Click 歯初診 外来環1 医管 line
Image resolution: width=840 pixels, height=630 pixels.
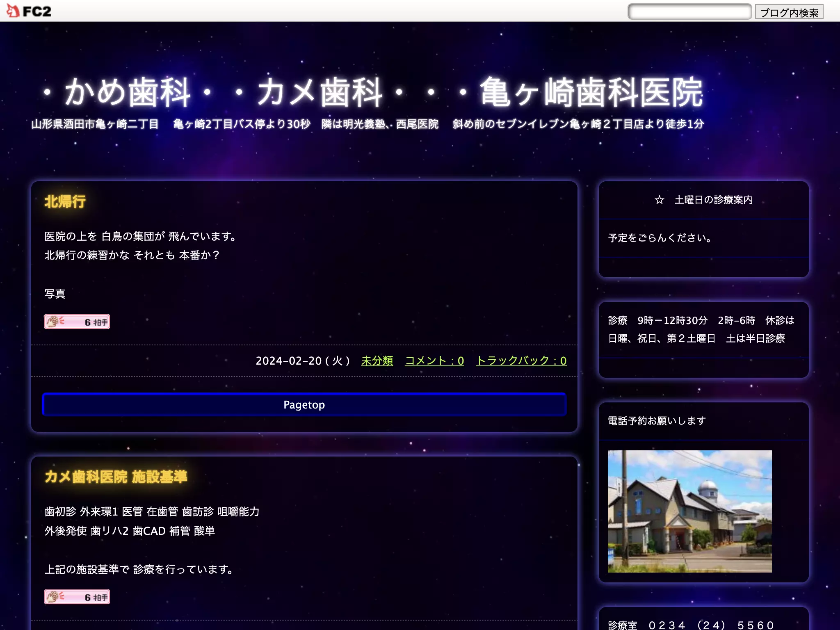(152, 511)
